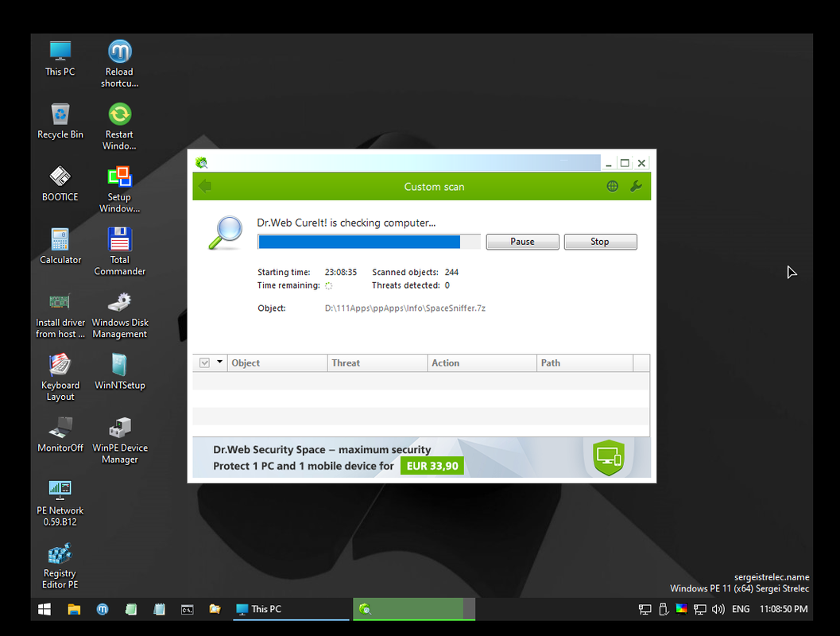Open the Keyboard Layout desktop icon
Screen dimensions: 840x636
(60, 377)
